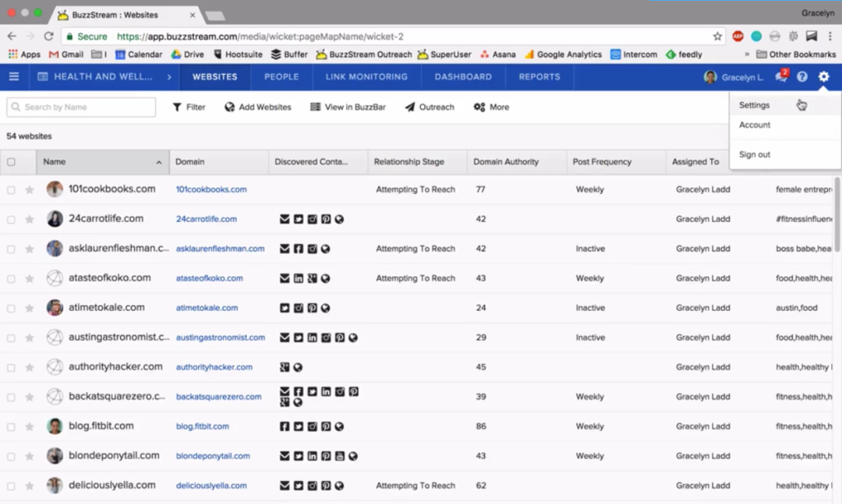Click the Facebook icon for asklaurenfleshman.com
Screen dimensions: 842x504
(298, 248)
